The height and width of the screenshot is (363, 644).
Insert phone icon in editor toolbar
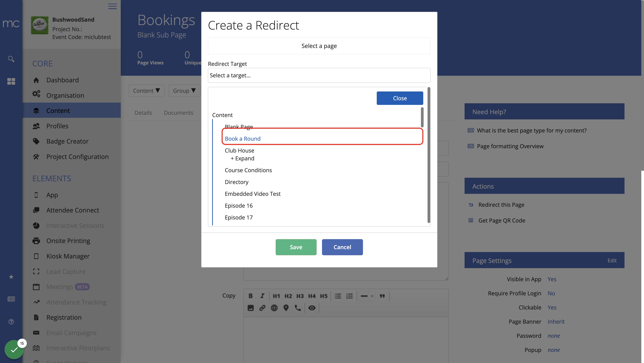pos(298,308)
